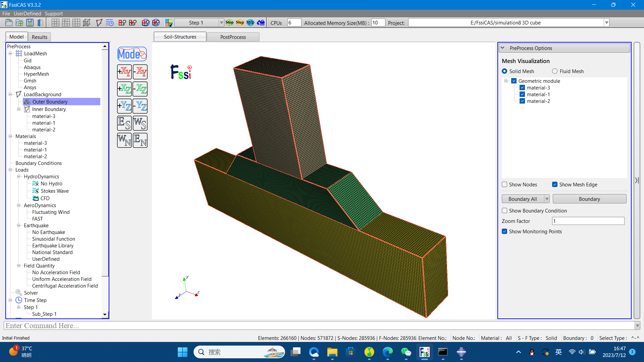Set view to -XZ plane
Viewport: 644px width, 362px height.
[140, 89]
